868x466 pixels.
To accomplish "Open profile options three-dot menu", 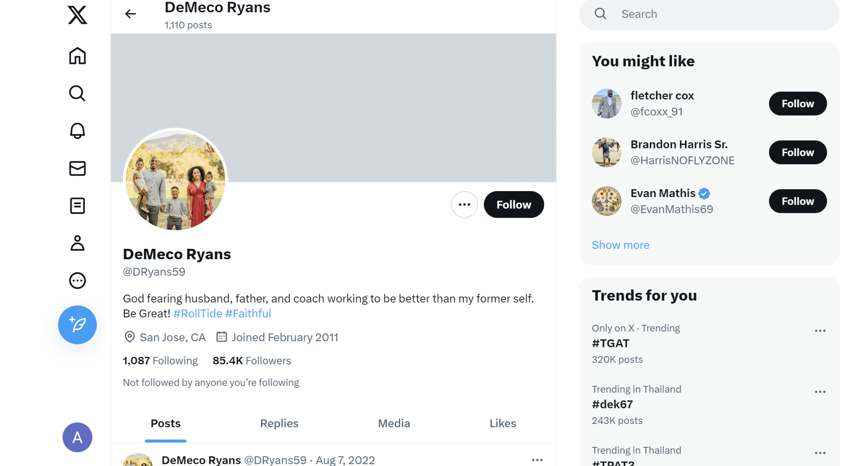I will 464,205.
